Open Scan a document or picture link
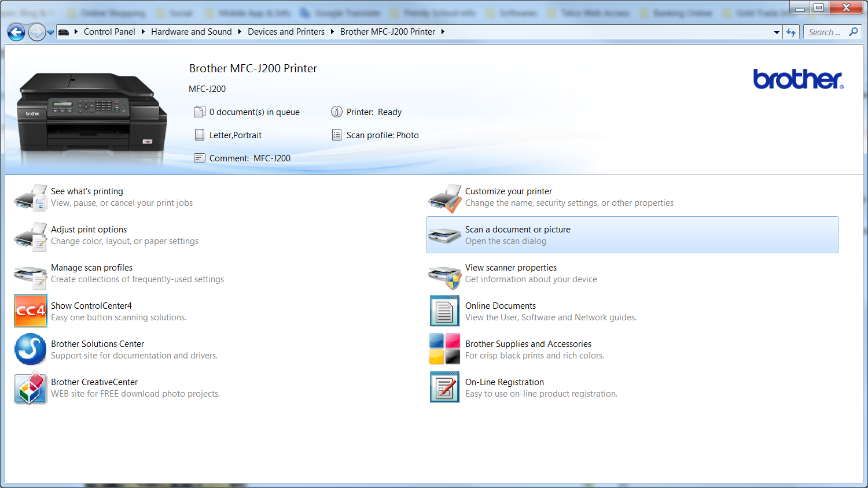Image resolution: width=868 pixels, height=488 pixels. (x=518, y=230)
